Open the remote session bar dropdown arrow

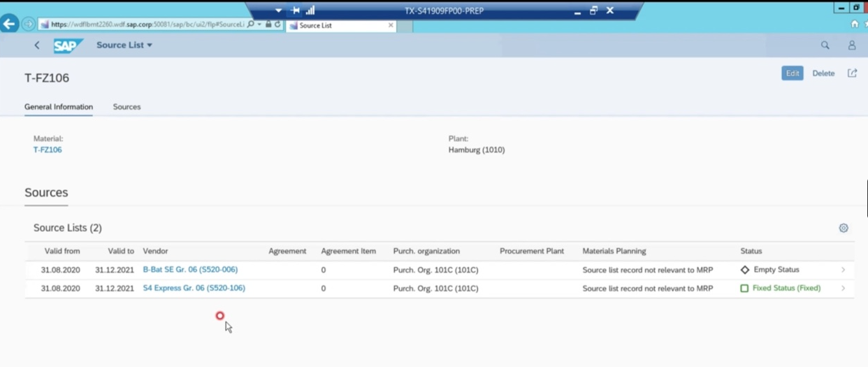pyautogui.click(x=279, y=10)
